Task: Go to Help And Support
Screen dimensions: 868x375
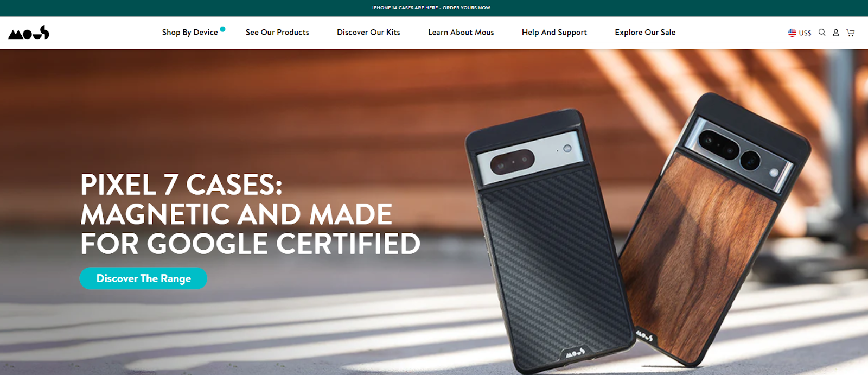Action: coord(554,33)
